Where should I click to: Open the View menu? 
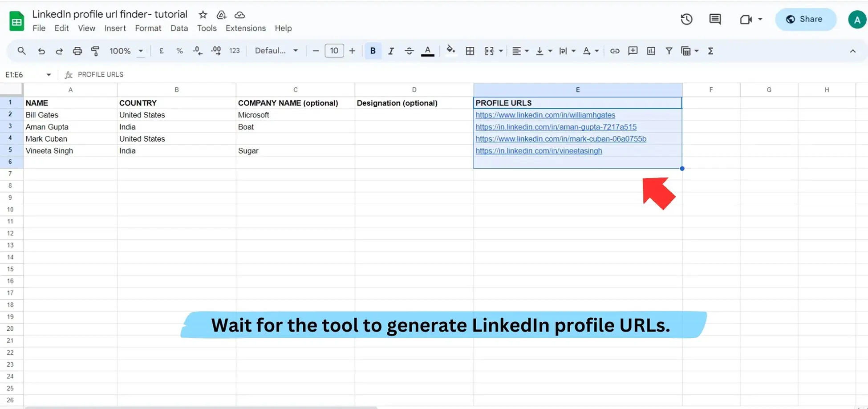pos(86,28)
